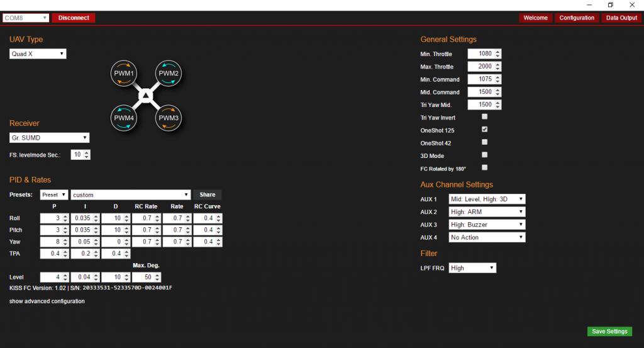Open the UAV Type Quad X dropdown
The width and height of the screenshot is (644, 348).
pos(38,54)
